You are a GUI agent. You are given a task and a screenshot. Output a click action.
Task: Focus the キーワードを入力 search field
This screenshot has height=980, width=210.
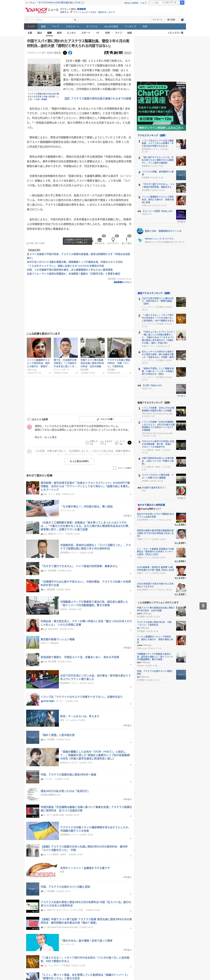49,19
